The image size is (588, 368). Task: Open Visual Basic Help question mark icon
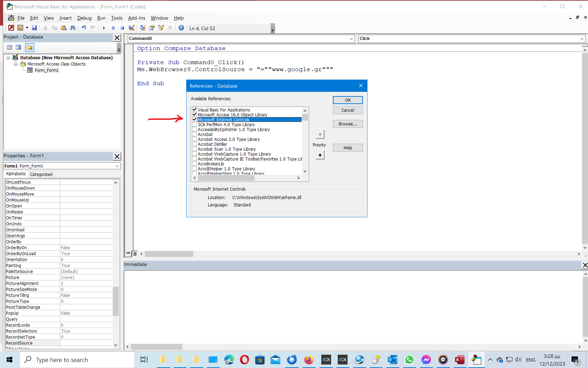pyautogui.click(x=181, y=28)
